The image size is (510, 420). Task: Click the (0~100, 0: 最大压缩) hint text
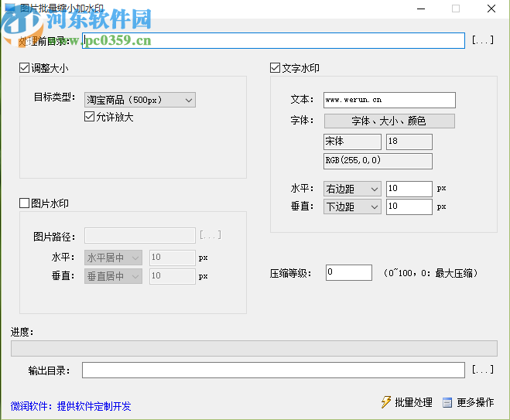tap(430, 273)
